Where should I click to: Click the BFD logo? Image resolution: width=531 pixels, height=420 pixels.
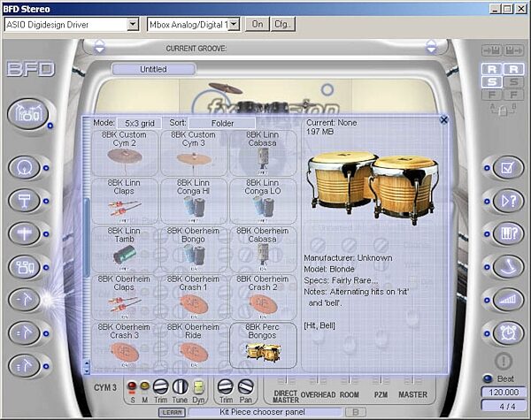30,69
